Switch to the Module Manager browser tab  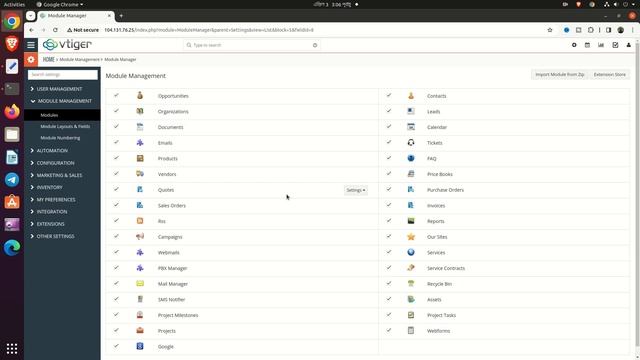(76, 16)
